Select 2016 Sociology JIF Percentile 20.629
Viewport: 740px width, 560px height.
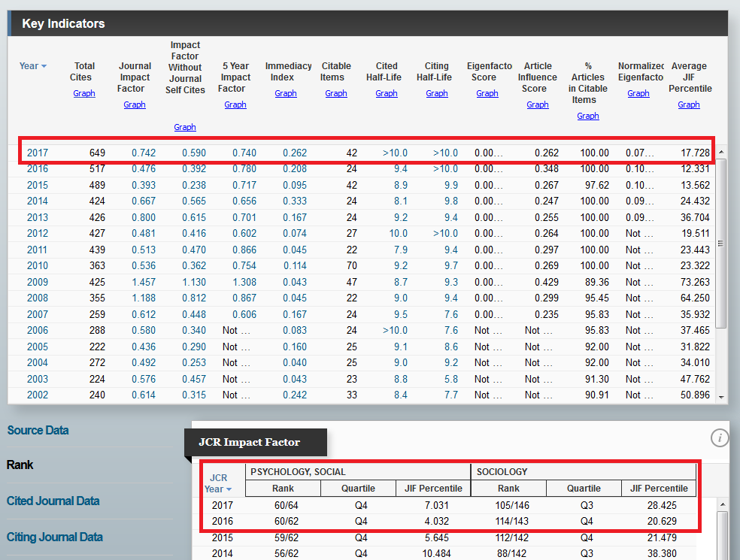click(662, 522)
